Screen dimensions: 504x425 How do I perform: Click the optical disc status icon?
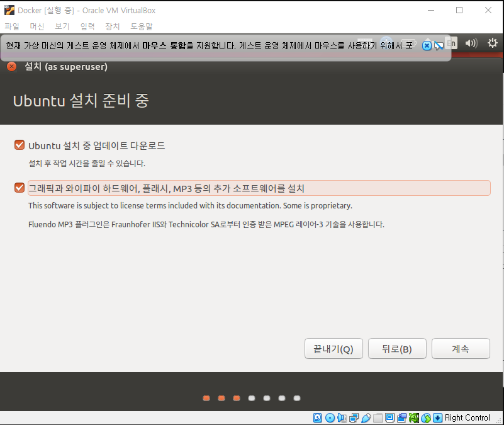pyautogui.click(x=330, y=417)
